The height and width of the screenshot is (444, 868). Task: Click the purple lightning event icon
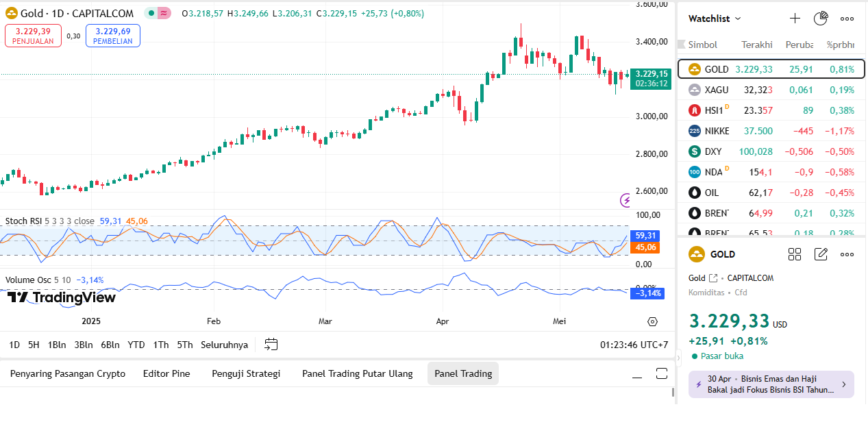pyautogui.click(x=626, y=200)
